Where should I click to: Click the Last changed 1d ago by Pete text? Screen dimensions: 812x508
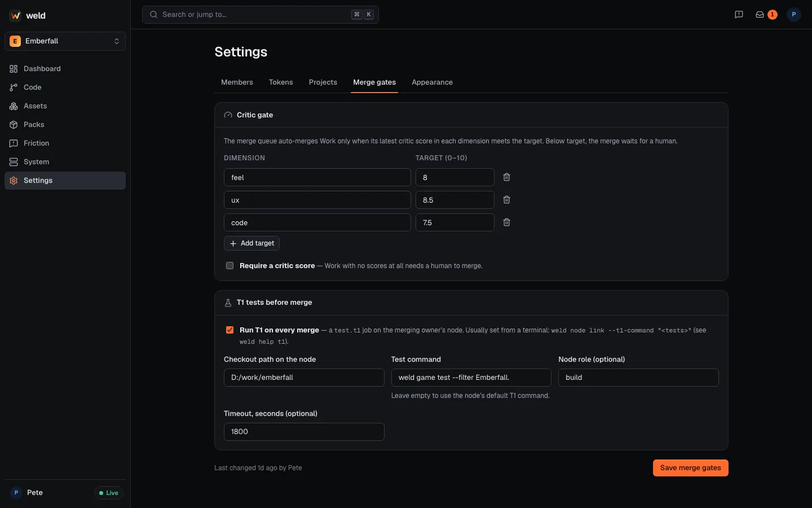[258, 468]
